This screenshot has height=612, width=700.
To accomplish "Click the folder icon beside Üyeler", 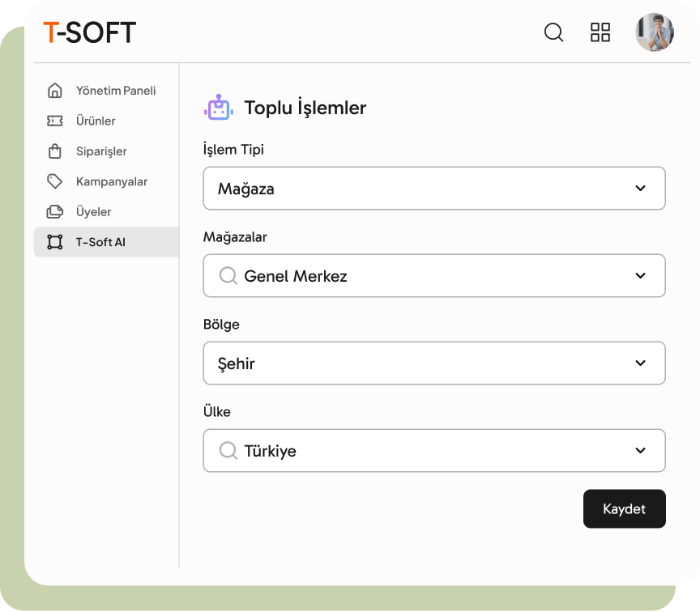I will [x=54, y=212].
